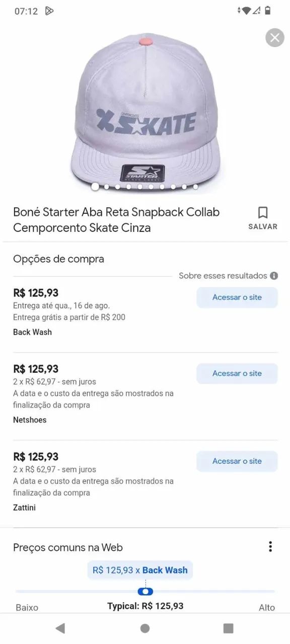Tap the SALVAR bookmark icon

[x=263, y=212]
